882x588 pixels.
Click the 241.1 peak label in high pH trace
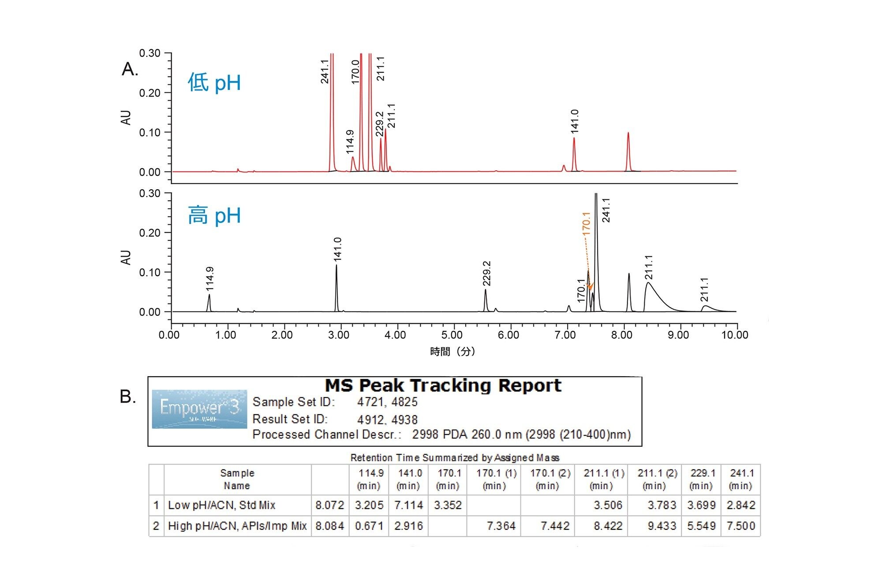[x=606, y=210]
